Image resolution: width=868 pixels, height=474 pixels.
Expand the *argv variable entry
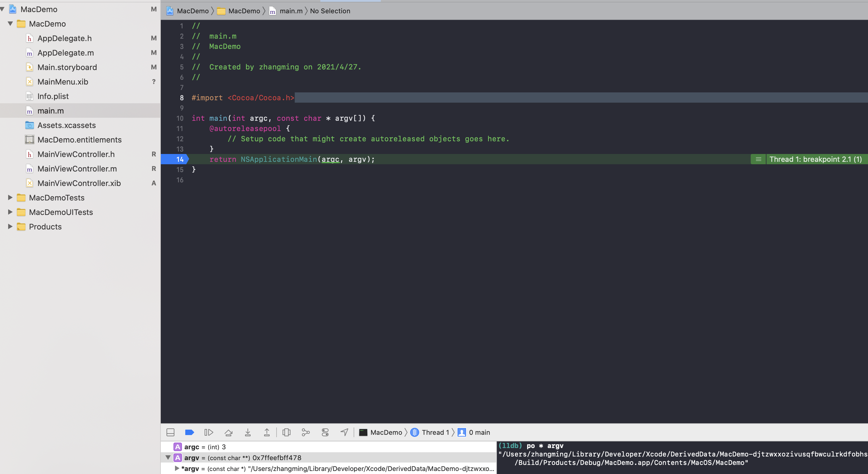coord(177,468)
